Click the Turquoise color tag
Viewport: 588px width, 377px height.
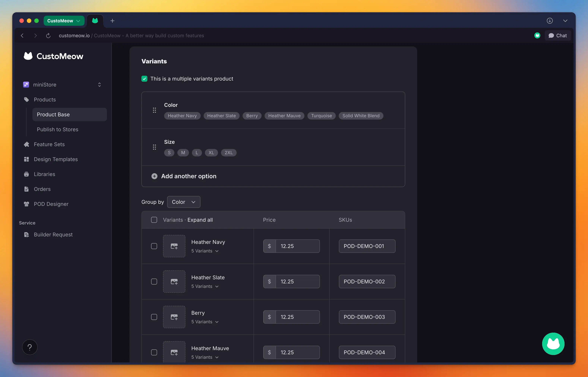click(x=321, y=116)
